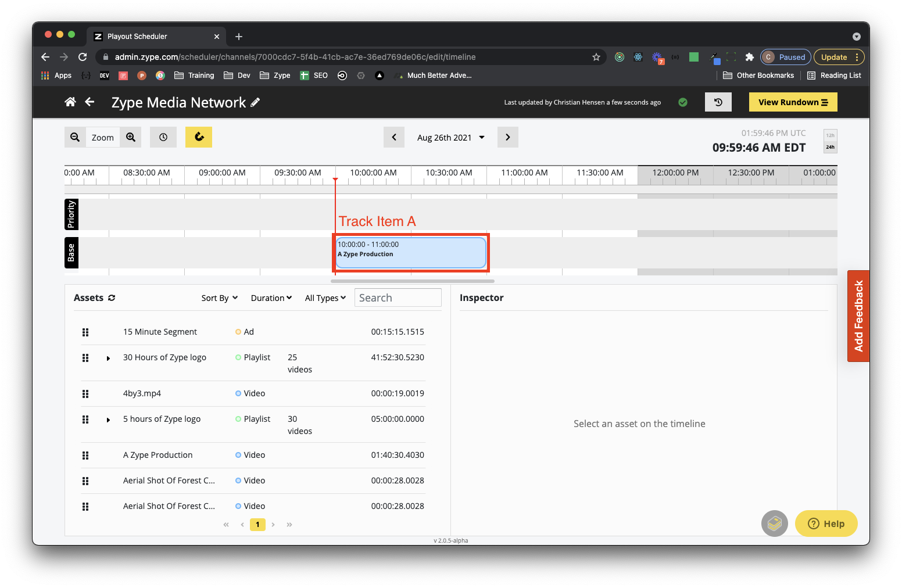Open the history revert button
The height and width of the screenshot is (588, 902).
pos(718,102)
